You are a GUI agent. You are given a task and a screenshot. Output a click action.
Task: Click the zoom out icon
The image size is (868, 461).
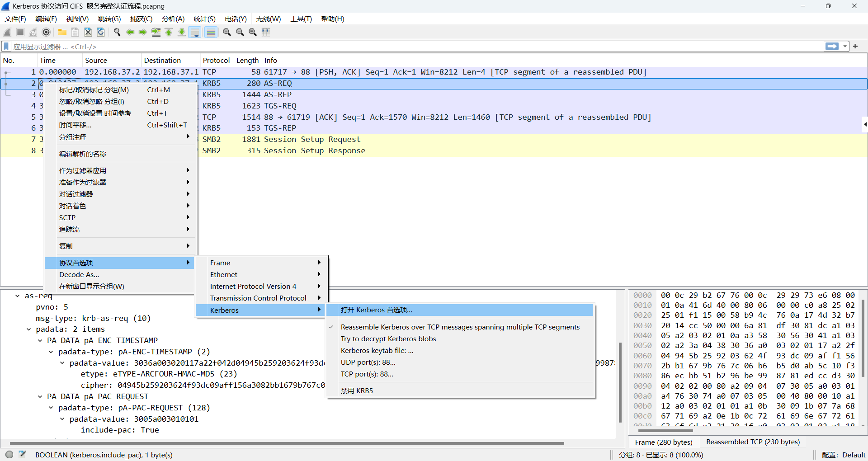[240, 32]
